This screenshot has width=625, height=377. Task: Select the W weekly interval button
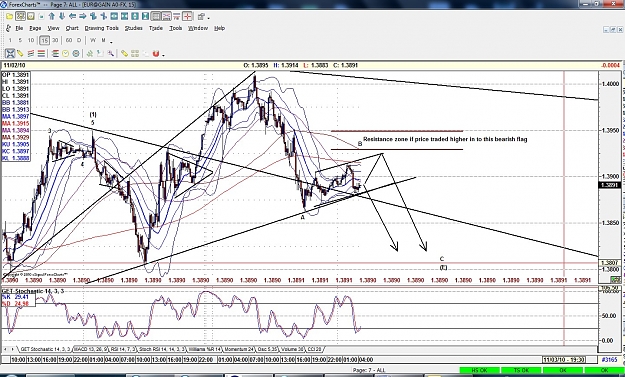click(93, 40)
